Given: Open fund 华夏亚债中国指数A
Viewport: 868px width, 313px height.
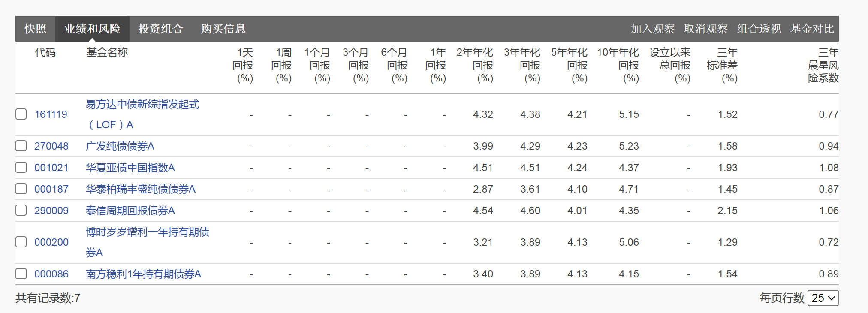Looking at the screenshot, I should pos(130,168).
